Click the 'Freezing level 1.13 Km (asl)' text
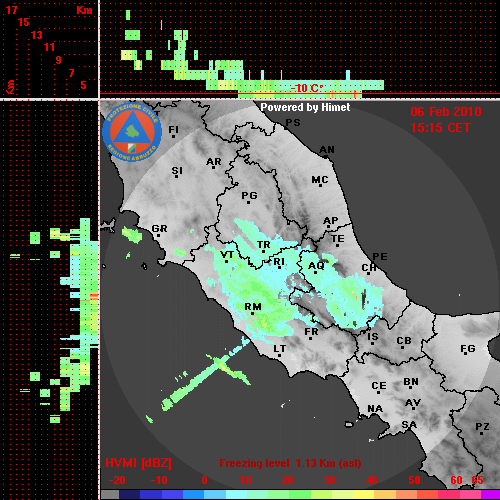Screen dimensions: 500x500 point(290,463)
